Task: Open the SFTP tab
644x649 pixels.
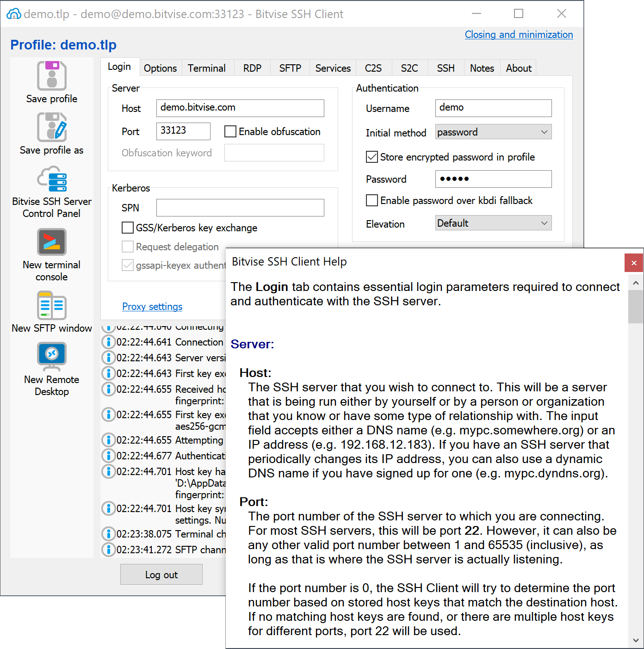Action: pos(290,68)
